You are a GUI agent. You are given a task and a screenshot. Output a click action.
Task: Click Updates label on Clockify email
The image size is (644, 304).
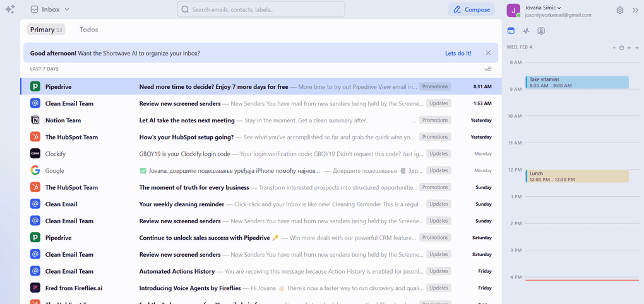click(x=439, y=153)
